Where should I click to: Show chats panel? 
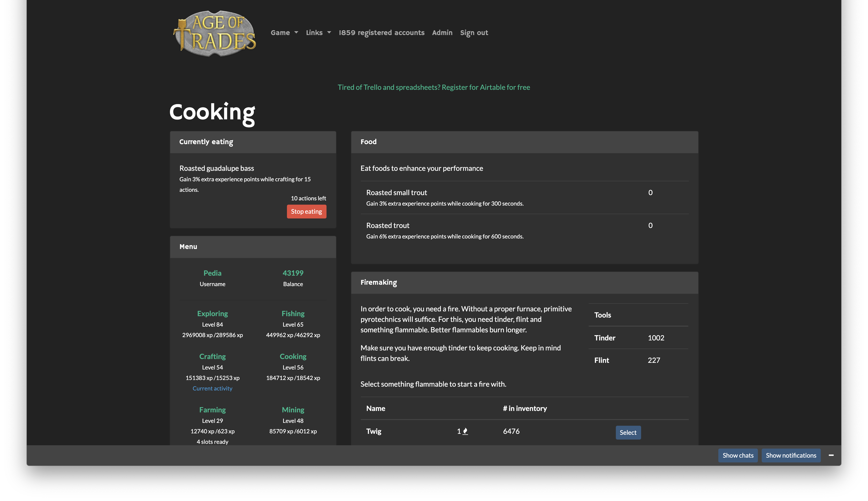click(x=738, y=455)
